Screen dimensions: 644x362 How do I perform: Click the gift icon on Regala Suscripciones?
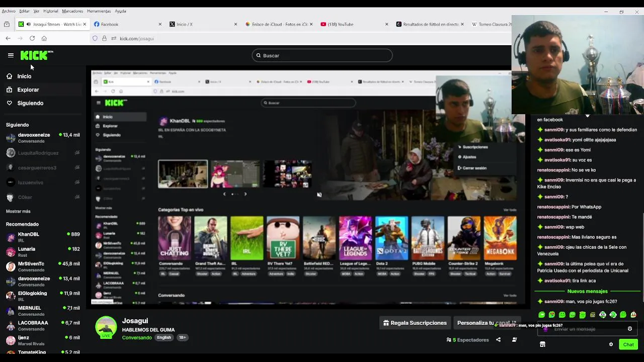(386, 323)
